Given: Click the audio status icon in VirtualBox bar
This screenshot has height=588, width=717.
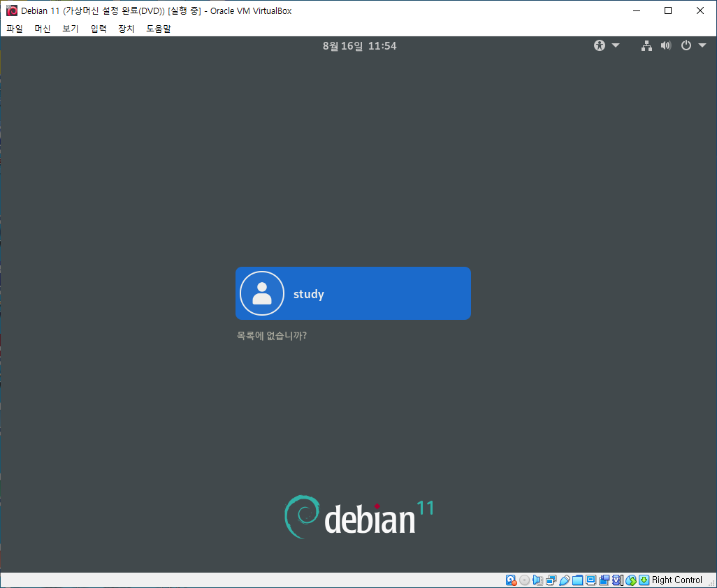Looking at the screenshot, I should click(538, 580).
